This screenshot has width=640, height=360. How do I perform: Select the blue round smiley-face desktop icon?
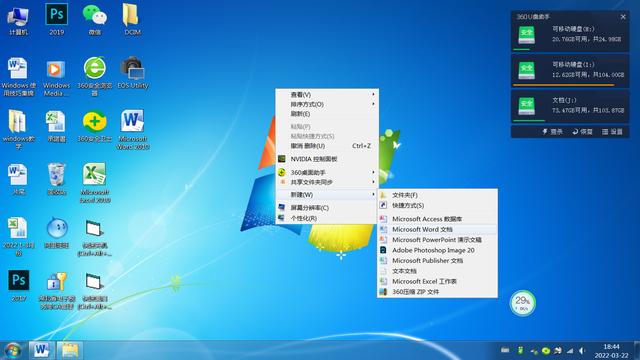tap(57, 233)
